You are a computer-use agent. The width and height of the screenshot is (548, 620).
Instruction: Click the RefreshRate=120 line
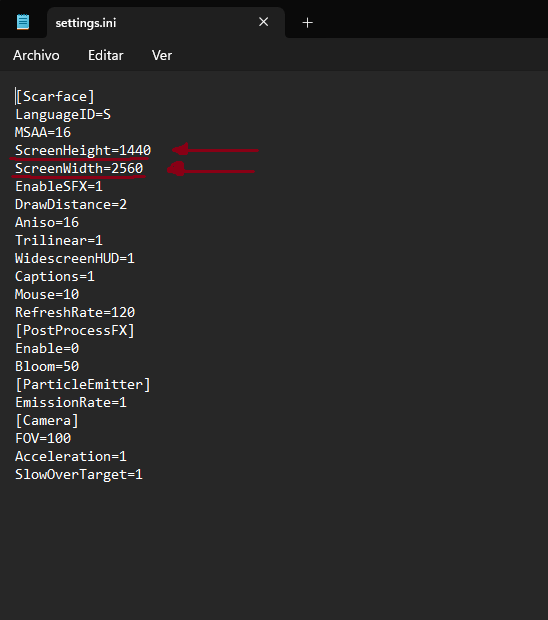[75, 312]
